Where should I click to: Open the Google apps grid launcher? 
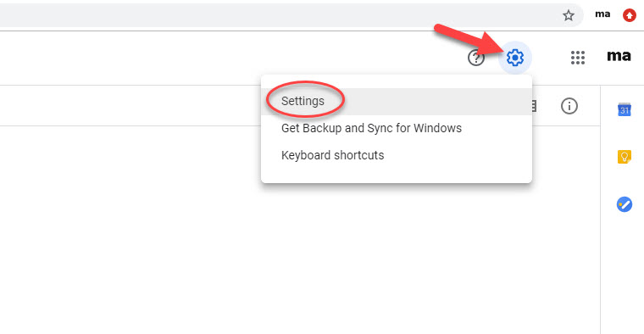pos(577,58)
